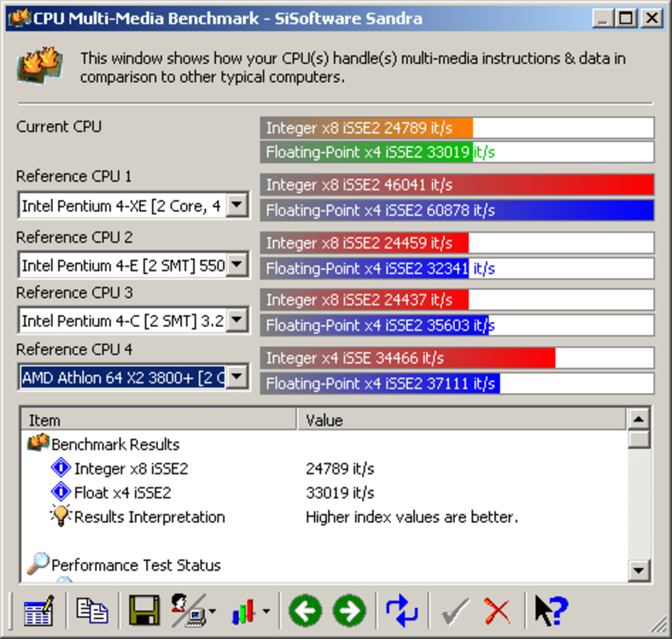Open the Options table-edit toolbar icon
Viewport: 672px width, 639px height.
[38, 611]
